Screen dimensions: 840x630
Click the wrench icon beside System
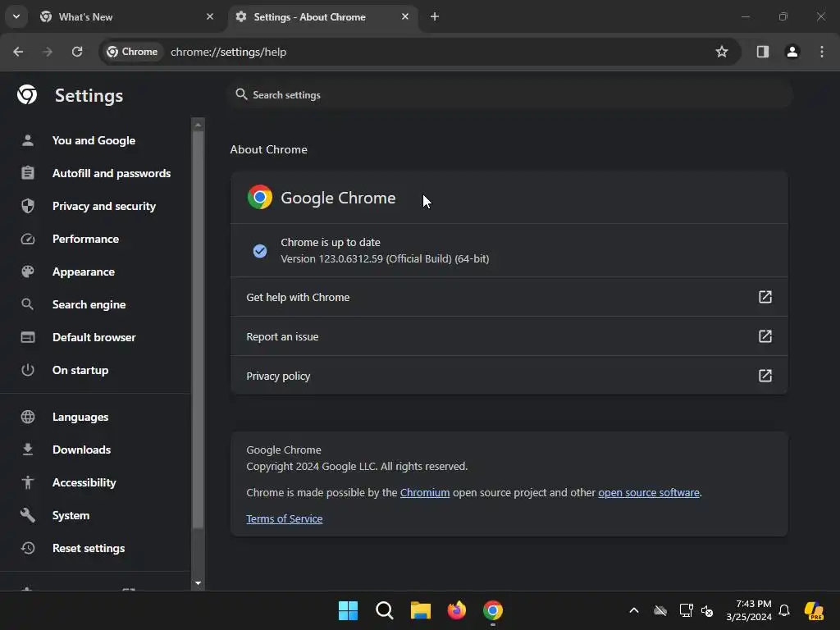(28, 515)
